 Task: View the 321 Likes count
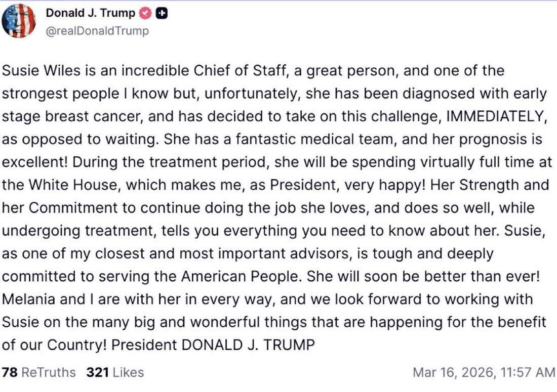[115, 373]
